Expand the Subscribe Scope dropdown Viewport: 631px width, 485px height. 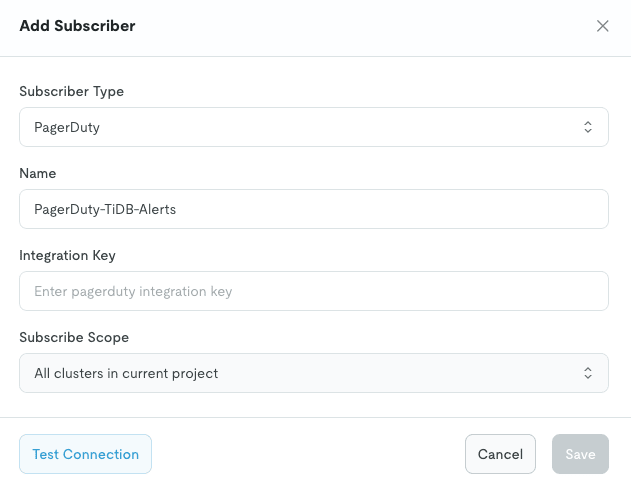[313, 374]
